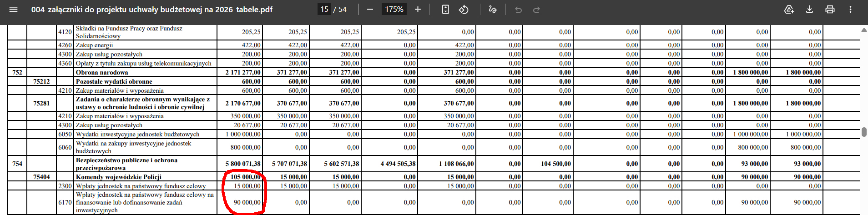The image size is (868, 215).
Task: Save the PDF to Google Drive
Action: [x=789, y=10]
